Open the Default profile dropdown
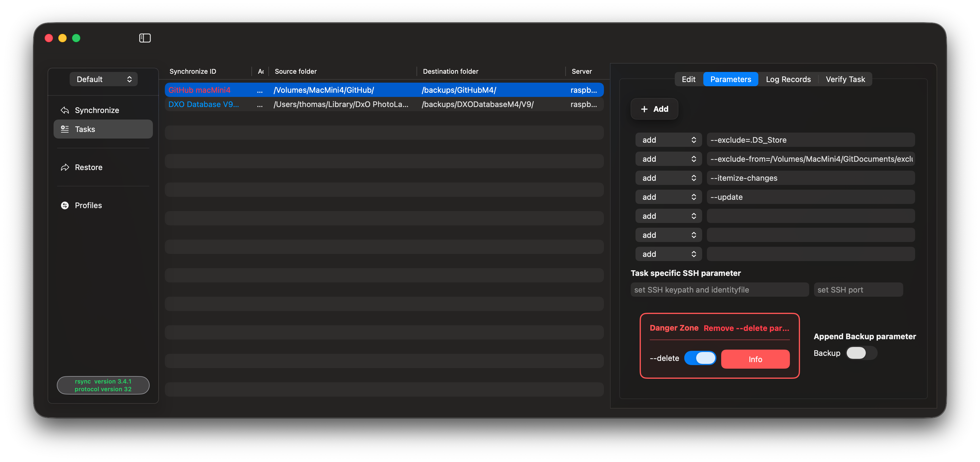 (x=104, y=79)
